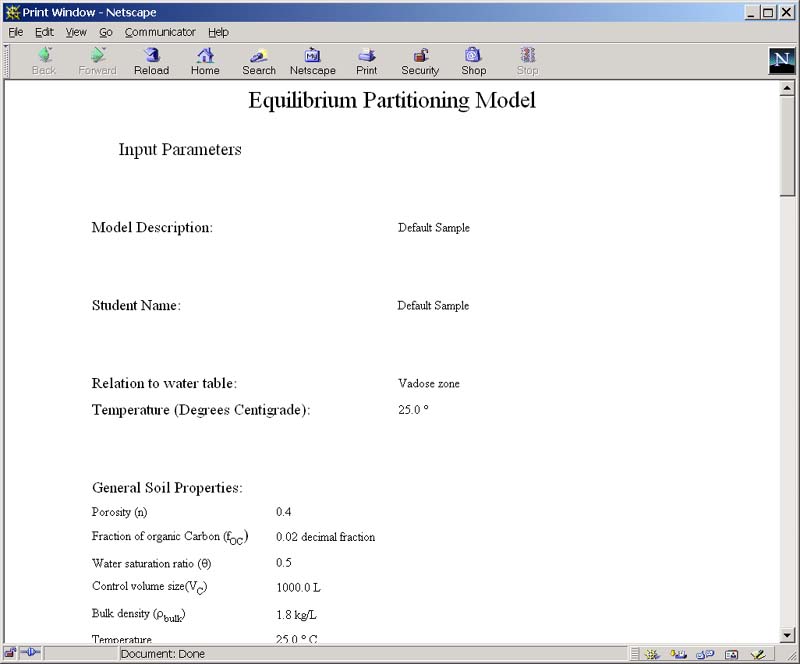Viewport: 800px width, 664px height.
Task: Launch the Composer from the component bar
Action: click(760, 653)
